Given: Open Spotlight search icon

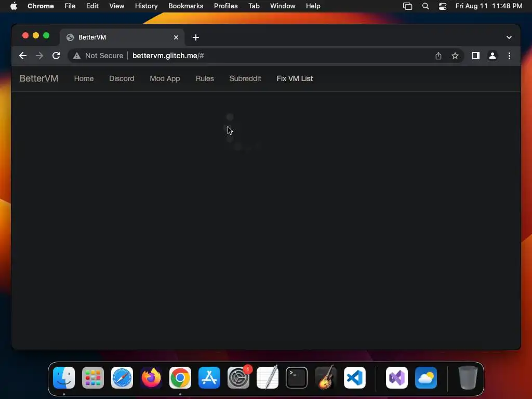Looking at the screenshot, I should [425, 6].
